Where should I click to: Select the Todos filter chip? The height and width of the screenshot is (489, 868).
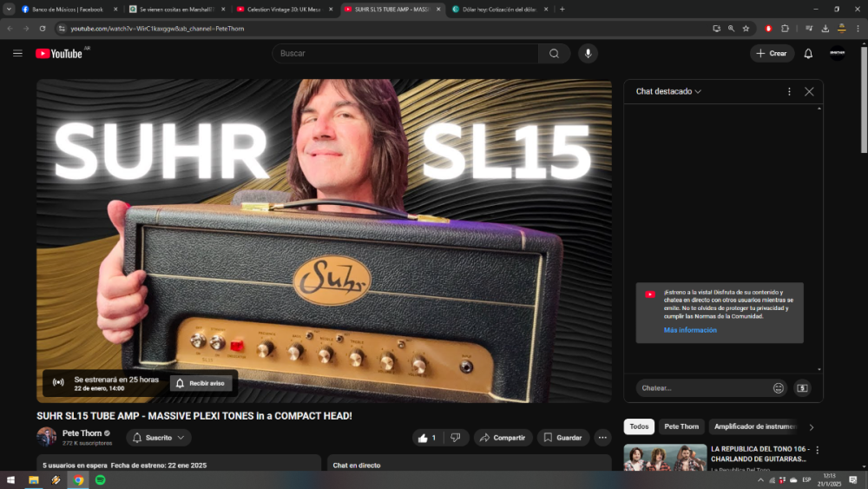coord(639,426)
